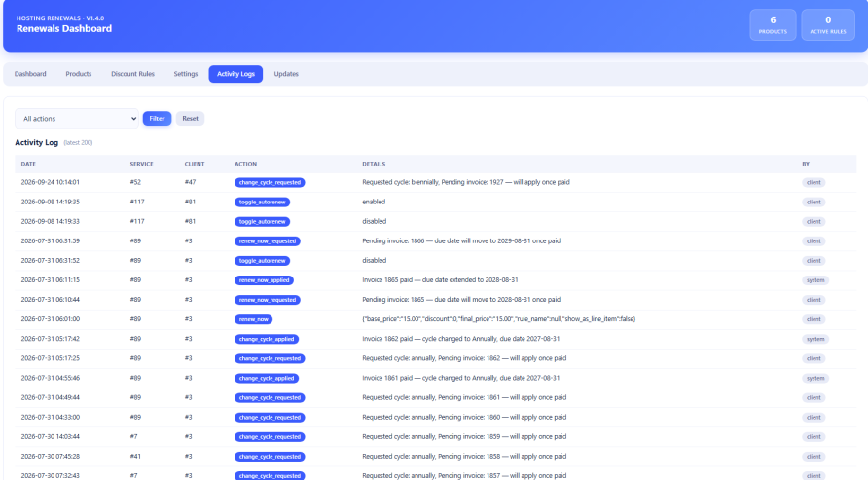Click the renew_now badge
This screenshot has width=868, height=480.
point(254,319)
